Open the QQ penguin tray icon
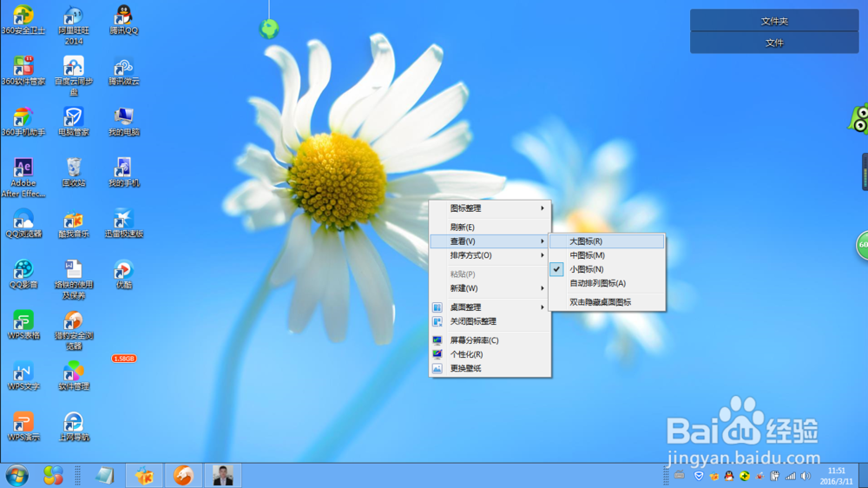Viewport: 868px width, 488px height. (729, 476)
